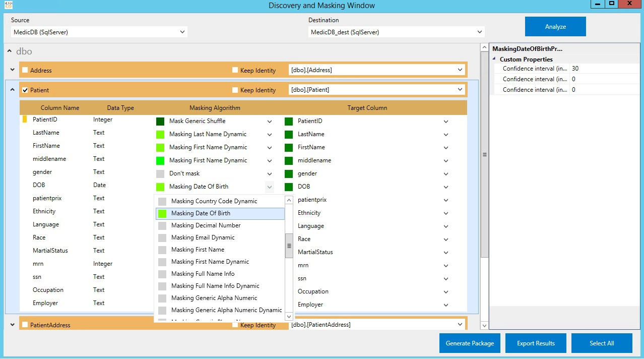Click the Occupation column name

(48, 290)
